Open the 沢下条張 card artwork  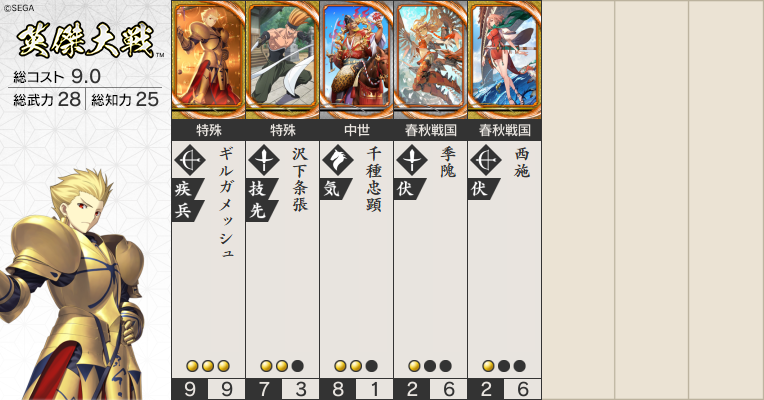click(283, 59)
